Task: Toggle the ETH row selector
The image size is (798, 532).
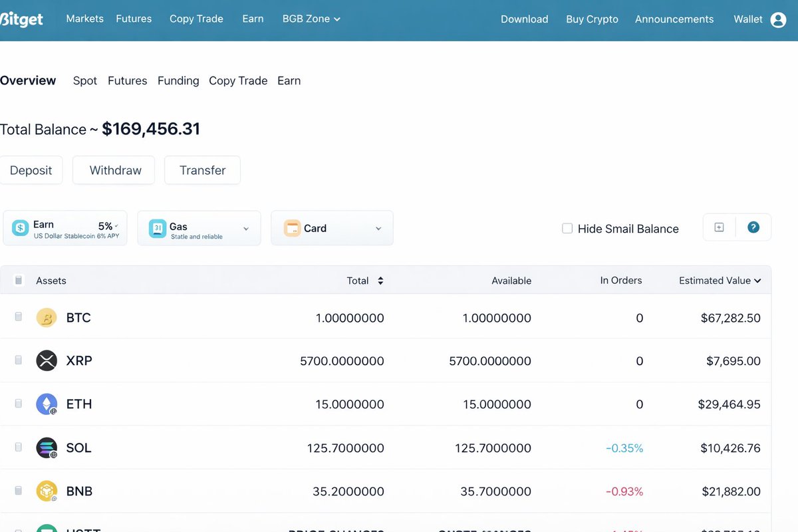Action: (19, 404)
